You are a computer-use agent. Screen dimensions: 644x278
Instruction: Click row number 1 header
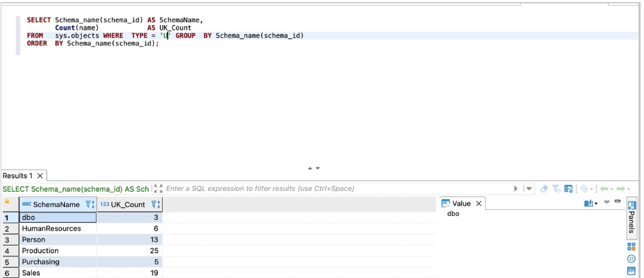(10, 217)
